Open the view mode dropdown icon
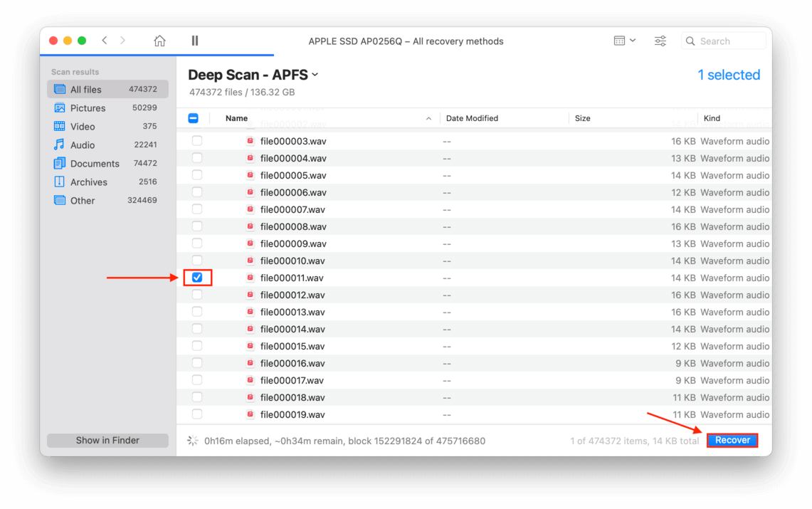Screen dimensions: 812x509 625,41
